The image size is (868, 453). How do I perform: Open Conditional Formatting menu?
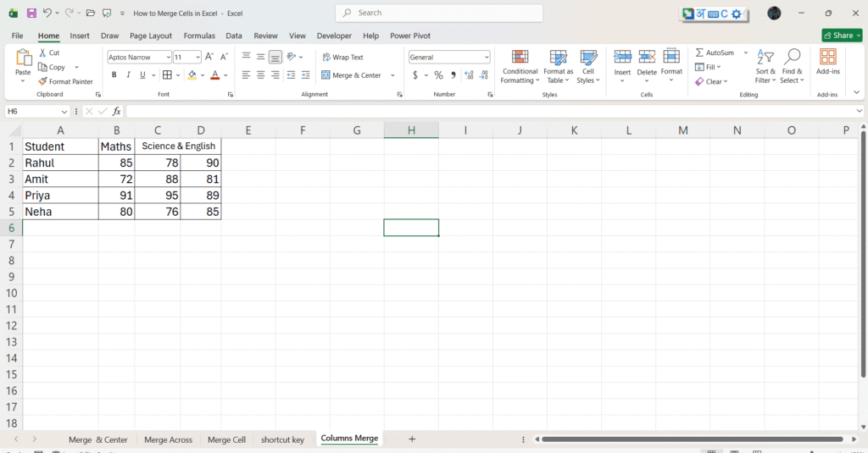pyautogui.click(x=520, y=67)
